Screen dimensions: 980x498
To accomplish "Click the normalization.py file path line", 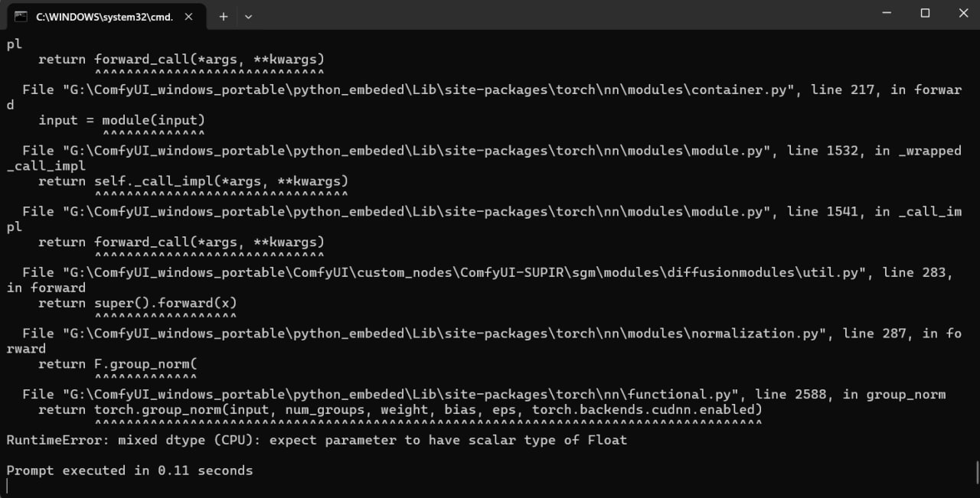I will point(490,334).
